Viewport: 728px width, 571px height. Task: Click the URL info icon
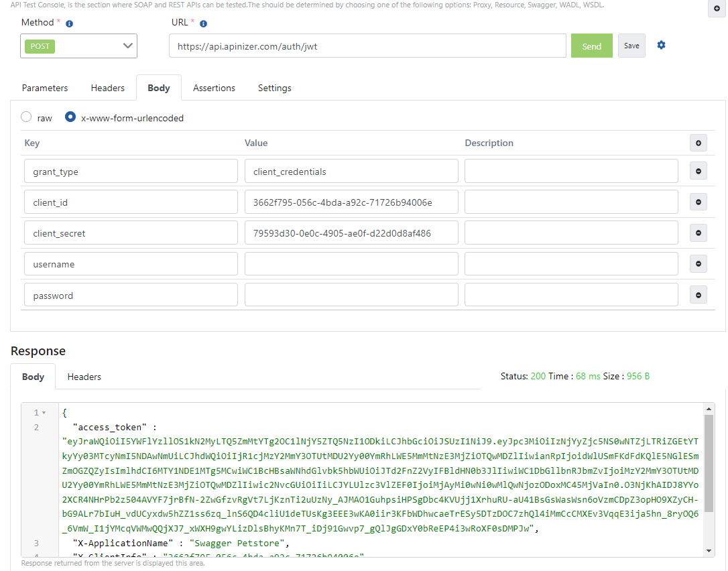click(203, 23)
